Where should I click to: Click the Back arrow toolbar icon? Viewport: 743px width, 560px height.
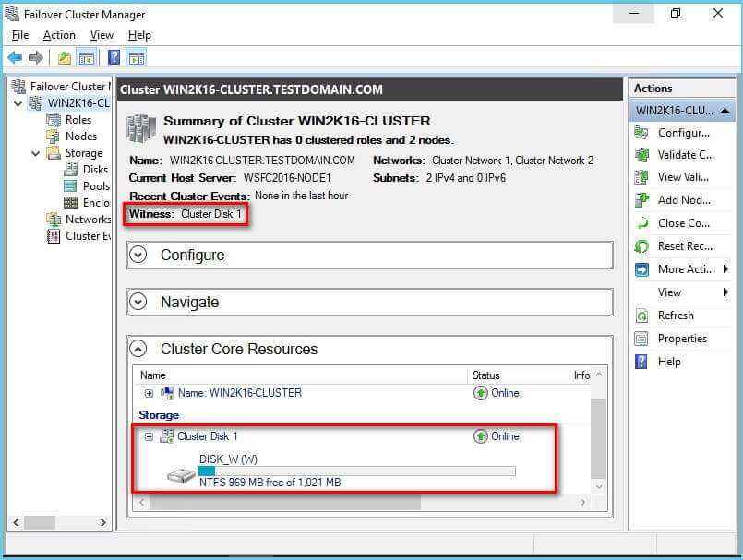(15, 58)
